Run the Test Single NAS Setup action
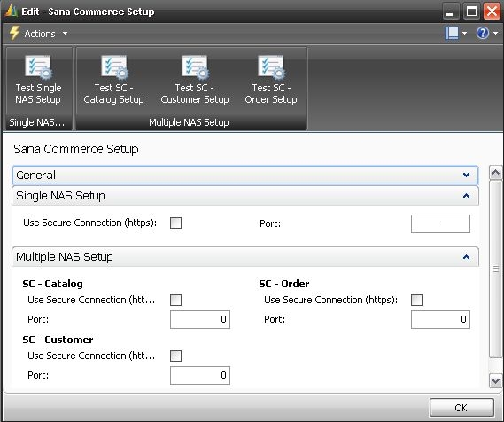 38,80
